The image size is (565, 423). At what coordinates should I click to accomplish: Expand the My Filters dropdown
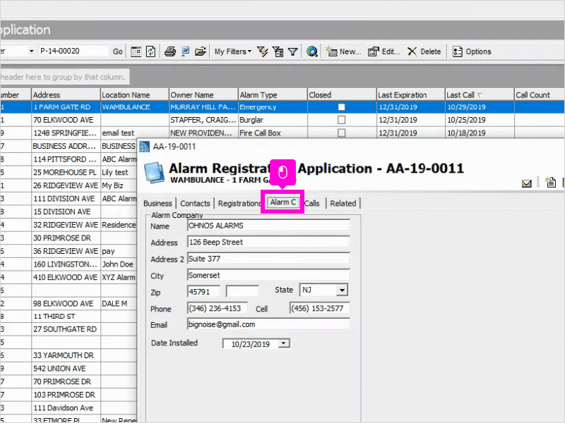(233, 52)
